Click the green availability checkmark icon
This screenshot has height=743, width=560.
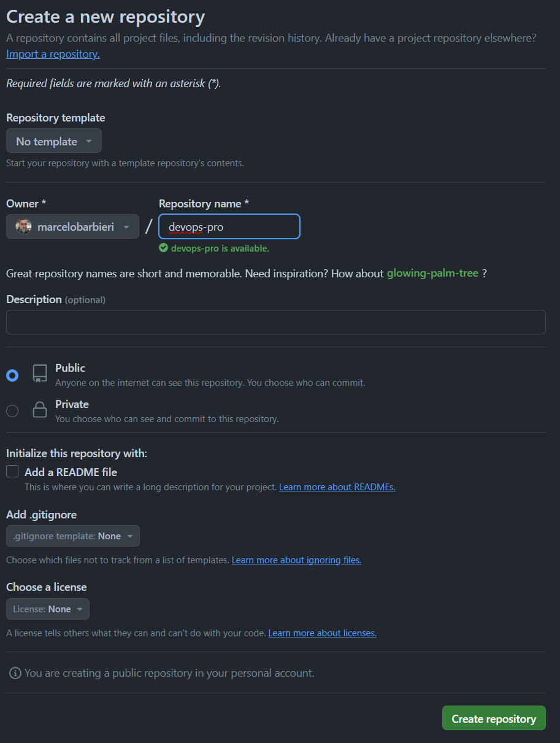point(163,248)
